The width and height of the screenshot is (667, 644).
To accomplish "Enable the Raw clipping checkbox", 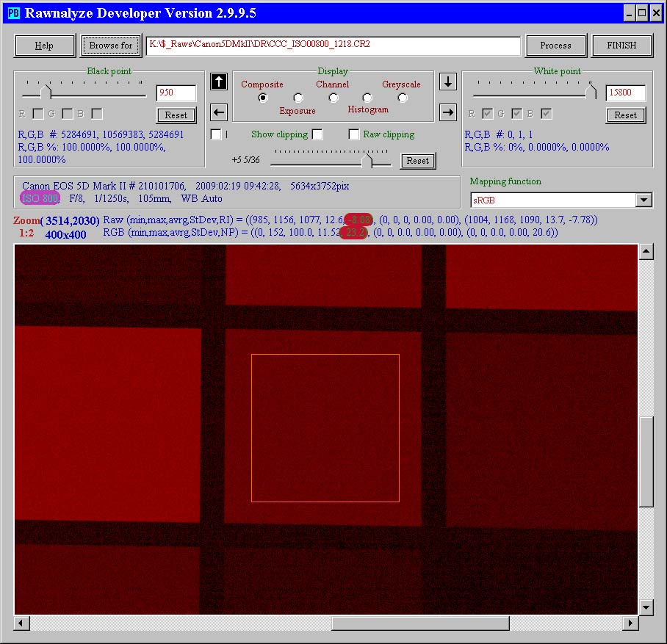I will 354,134.
